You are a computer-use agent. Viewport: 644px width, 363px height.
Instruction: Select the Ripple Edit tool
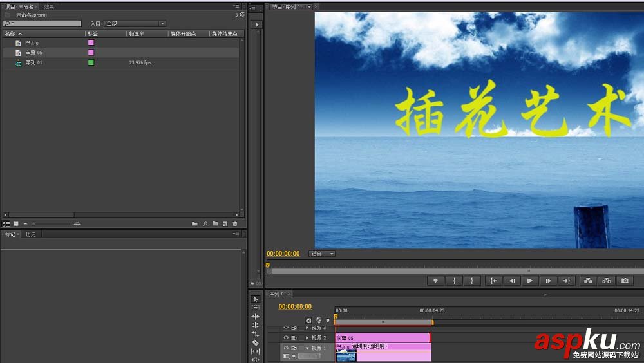[x=256, y=317]
